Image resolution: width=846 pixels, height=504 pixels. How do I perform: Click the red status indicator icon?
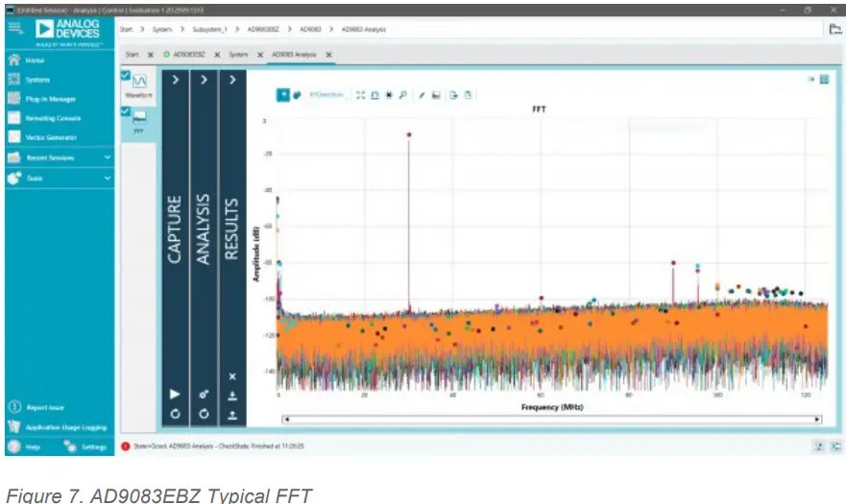126,446
